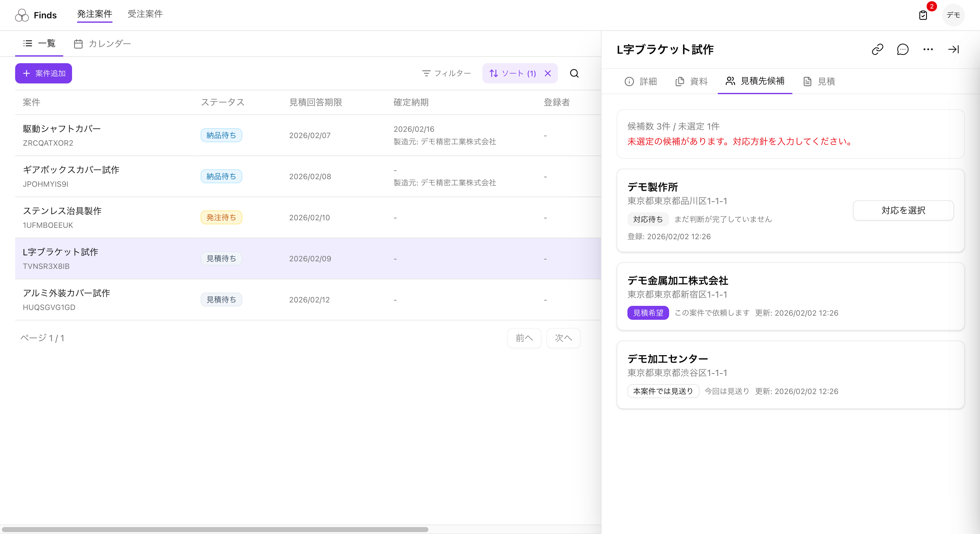Image resolution: width=980 pixels, height=534 pixels.
Task: Open notifications via the clipboard badge icon
Action: point(923,15)
